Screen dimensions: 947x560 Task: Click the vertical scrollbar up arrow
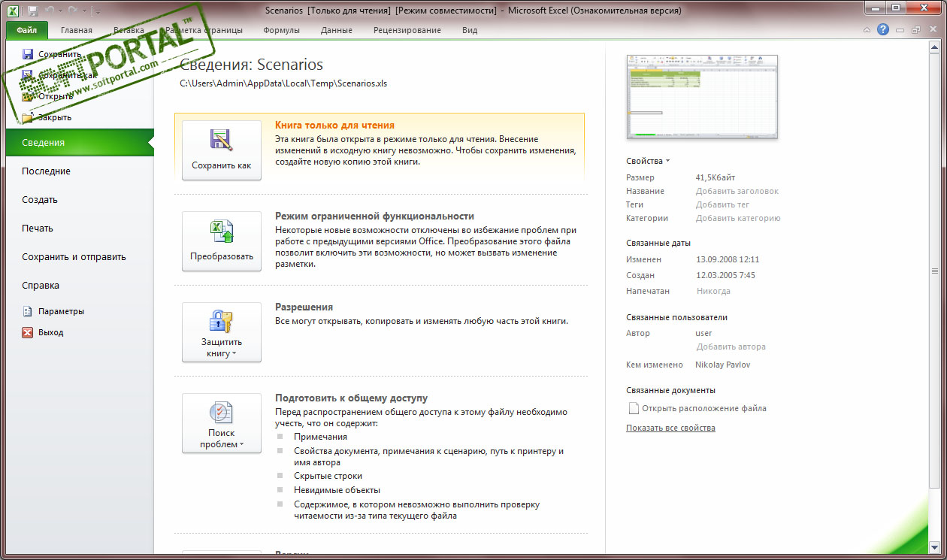[x=934, y=47]
